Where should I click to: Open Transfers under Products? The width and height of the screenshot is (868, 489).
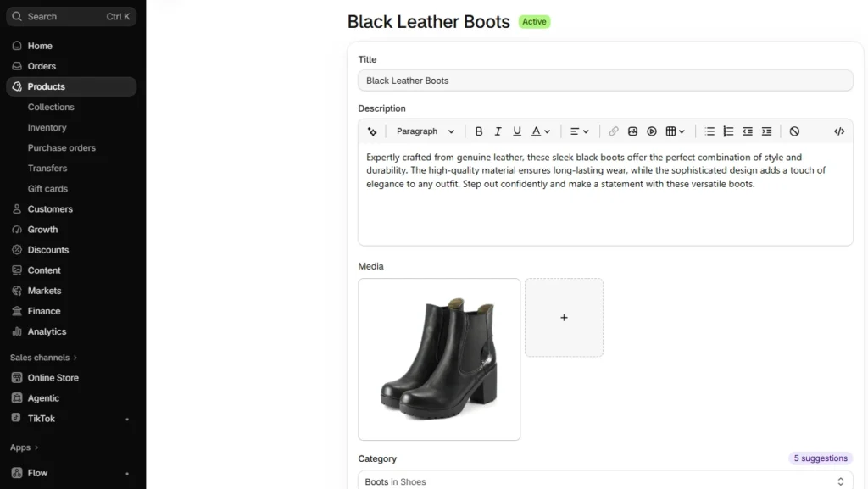coord(47,169)
